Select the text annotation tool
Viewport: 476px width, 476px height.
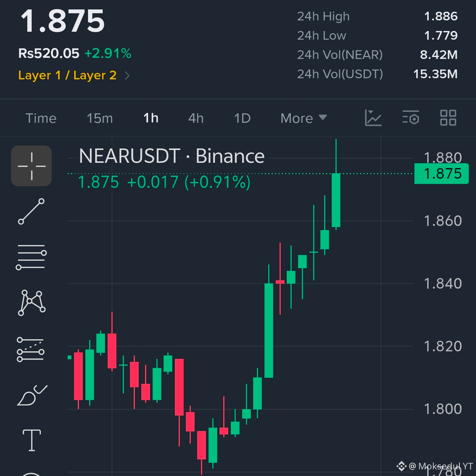32,440
